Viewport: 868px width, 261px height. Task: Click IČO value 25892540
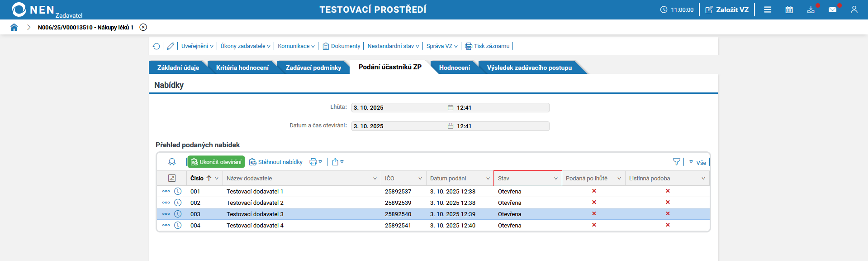(398, 214)
